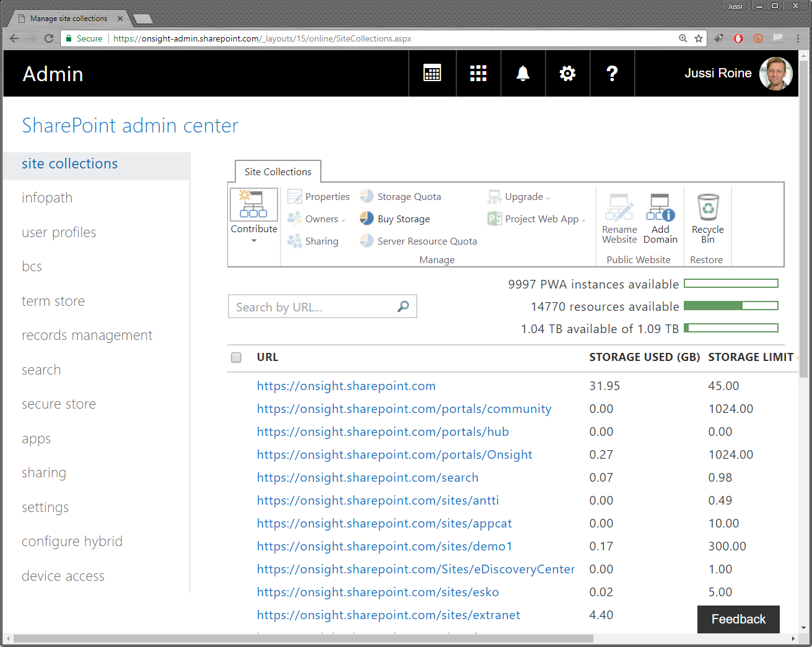Open the Recycle Bin in ribbon
The image size is (812, 647).
point(707,218)
